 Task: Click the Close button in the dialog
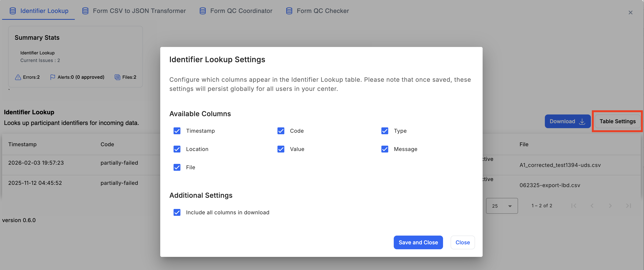point(462,242)
